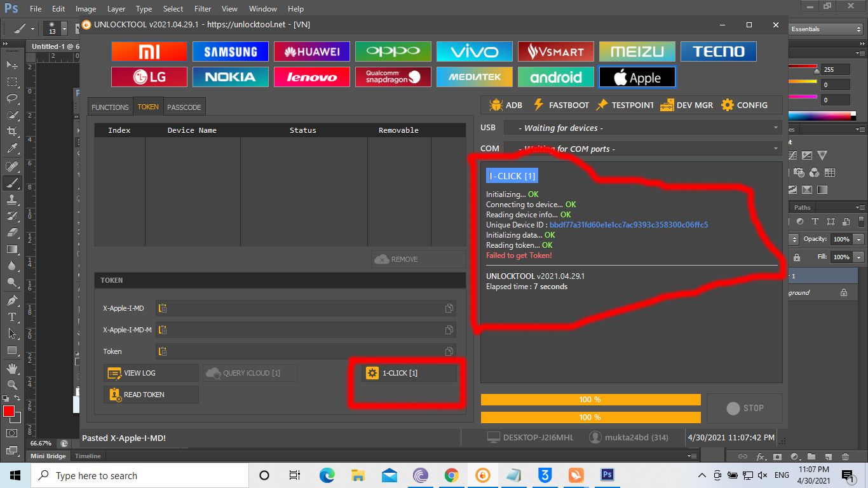868x488 pixels.
Task: Click the Apple brand button
Action: tap(637, 78)
